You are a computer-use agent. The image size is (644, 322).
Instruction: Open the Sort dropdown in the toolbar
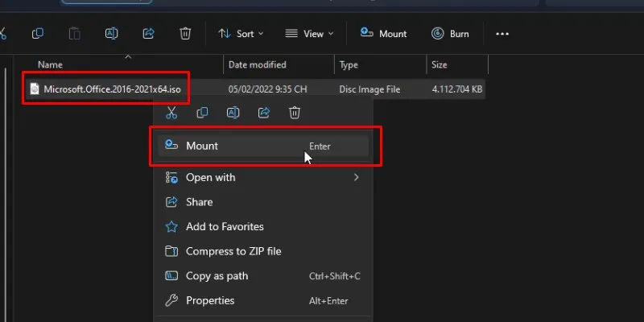(237, 34)
